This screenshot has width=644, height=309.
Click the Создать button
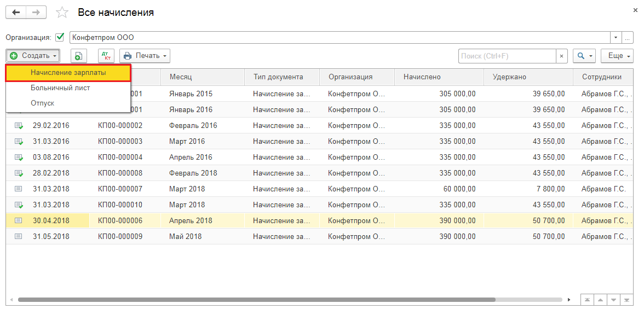click(x=33, y=56)
